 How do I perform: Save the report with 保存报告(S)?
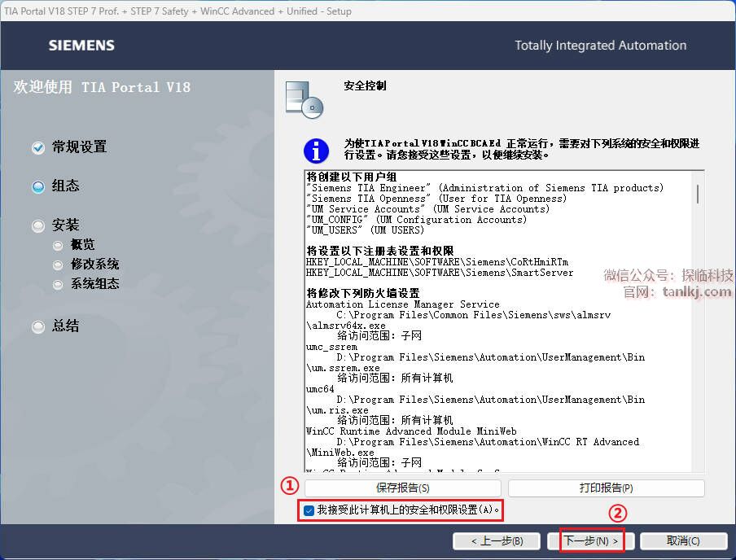(x=403, y=488)
